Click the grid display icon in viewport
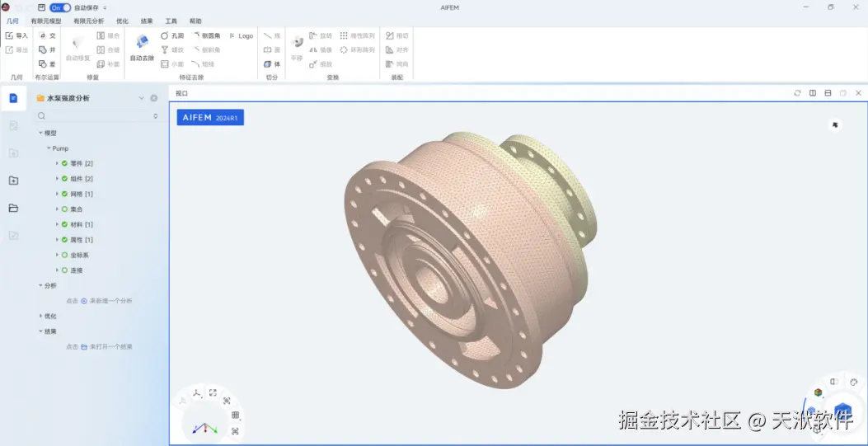This screenshot has width=868, height=446. tap(235, 415)
